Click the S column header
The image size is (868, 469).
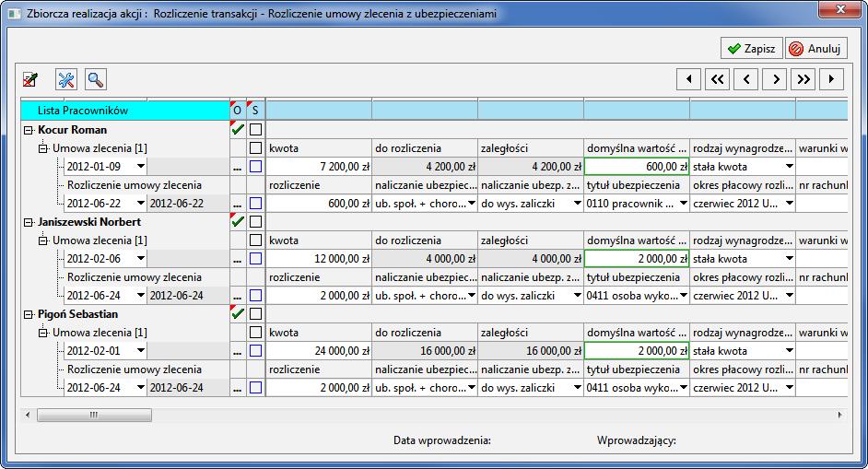[255, 111]
